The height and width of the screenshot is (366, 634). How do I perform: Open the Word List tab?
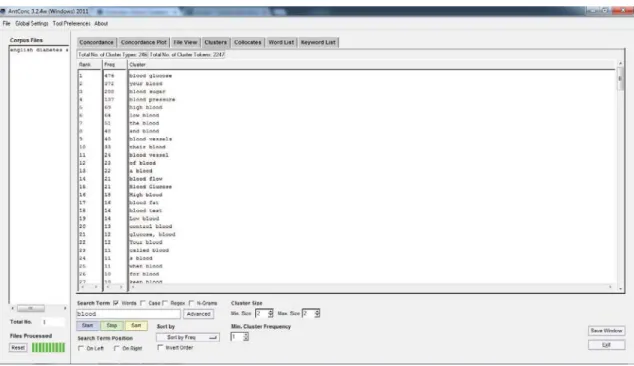[281, 42]
